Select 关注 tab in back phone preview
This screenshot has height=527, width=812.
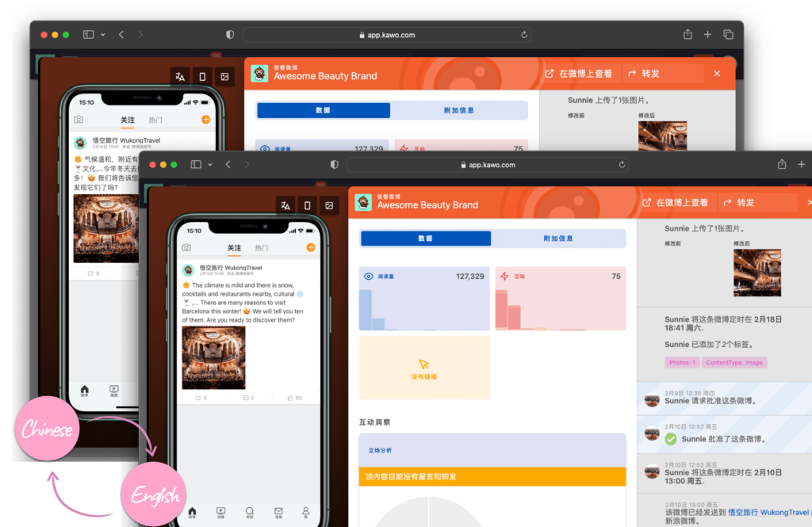click(128, 120)
